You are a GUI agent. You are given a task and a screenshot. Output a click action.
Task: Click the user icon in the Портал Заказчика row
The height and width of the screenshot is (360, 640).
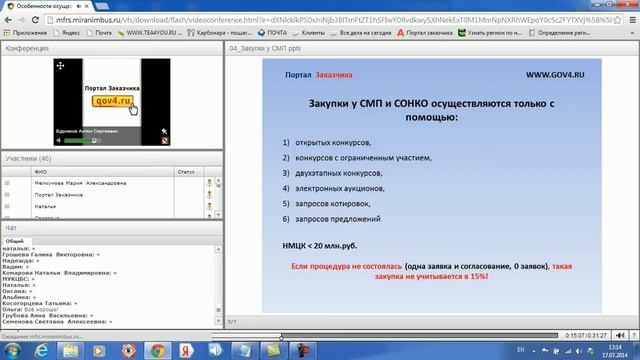209,195
